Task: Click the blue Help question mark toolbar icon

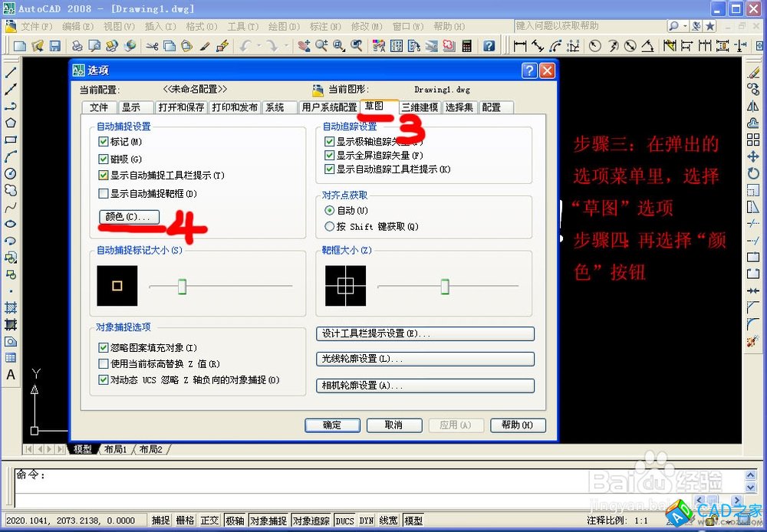Action: click(x=489, y=47)
